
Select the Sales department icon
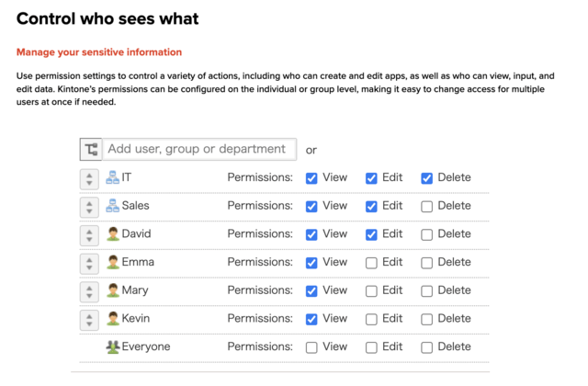pyautogui.click(x=112, y=206)
